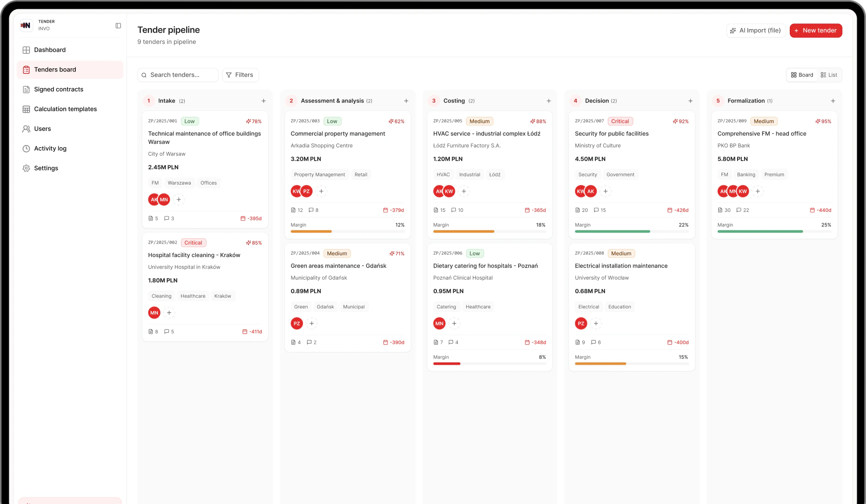
Task: Add tender to Formalization column
Action: click(x=833, y=101)
